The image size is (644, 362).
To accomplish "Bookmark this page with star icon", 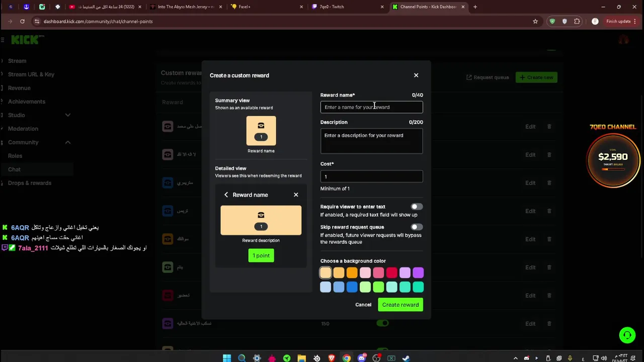I will [535, 21].
